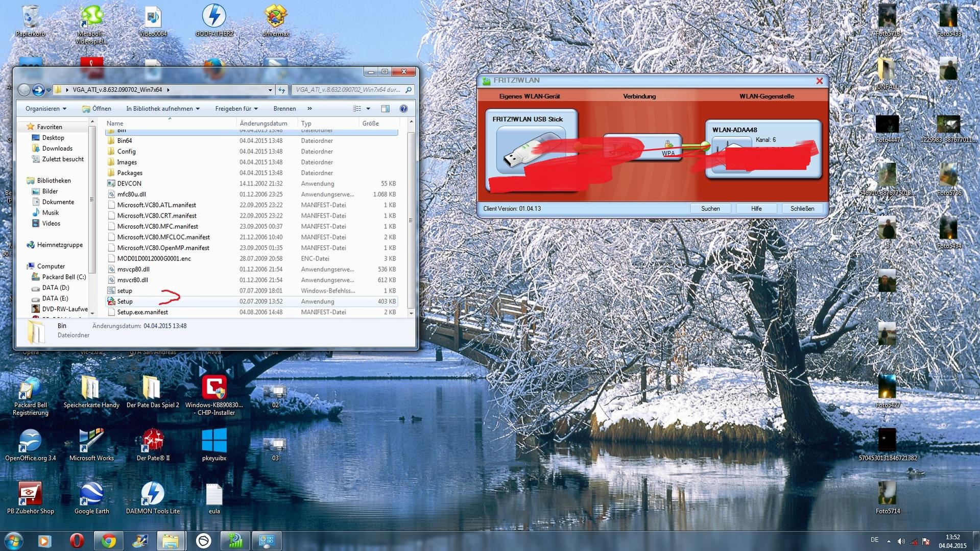Select Microsoft.VC80.CRT.manifest file
The width and height of the screenshot is (980, 551).
[251, 216]
